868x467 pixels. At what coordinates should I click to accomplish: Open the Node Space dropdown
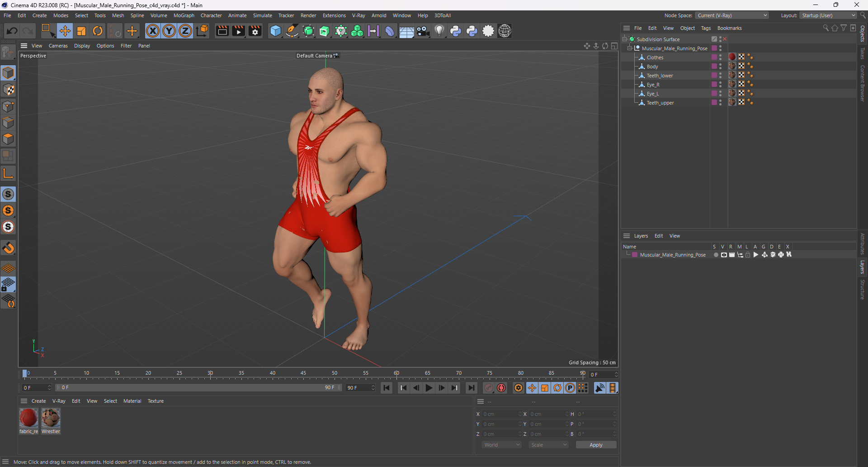(x=732, y=15)
